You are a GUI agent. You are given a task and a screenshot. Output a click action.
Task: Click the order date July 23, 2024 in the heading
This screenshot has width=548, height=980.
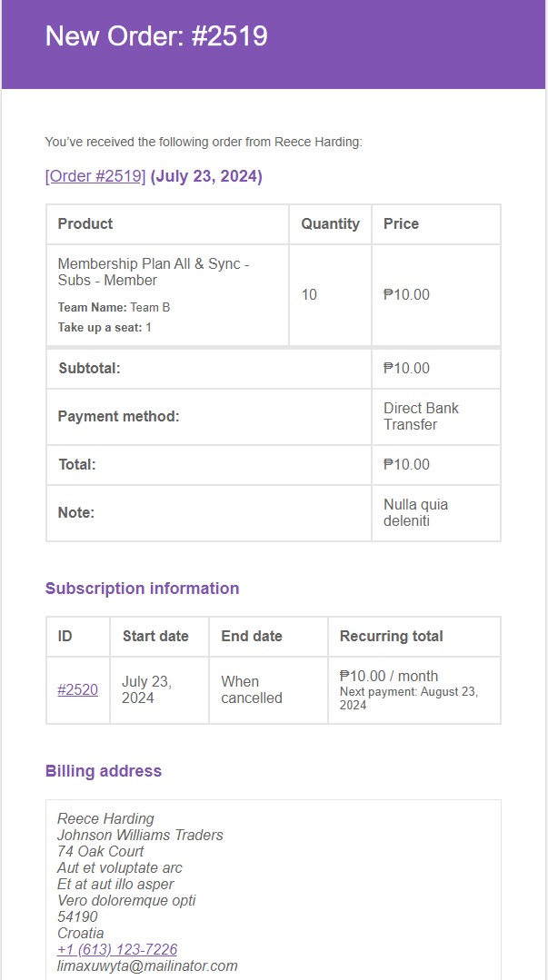[x=206, y=176]
